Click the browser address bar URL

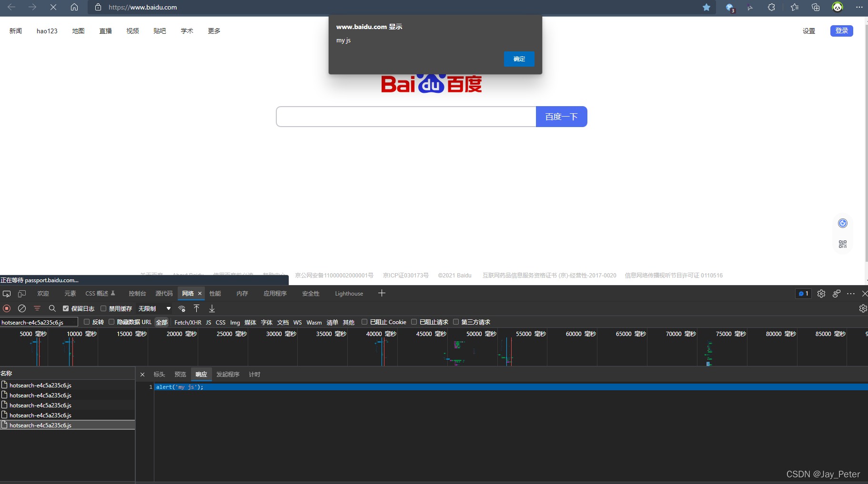(142, 7)
